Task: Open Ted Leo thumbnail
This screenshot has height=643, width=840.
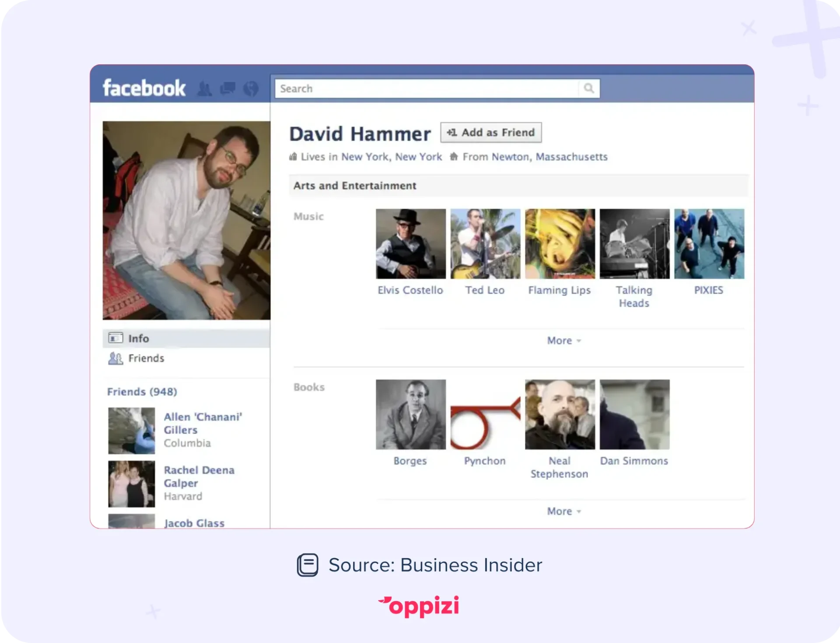Action: pos(486,244)
